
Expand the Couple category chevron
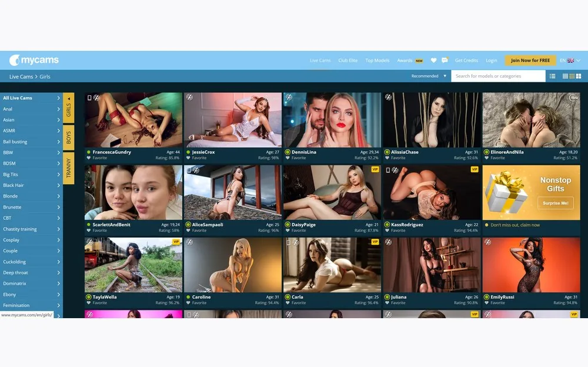[58, 251]
